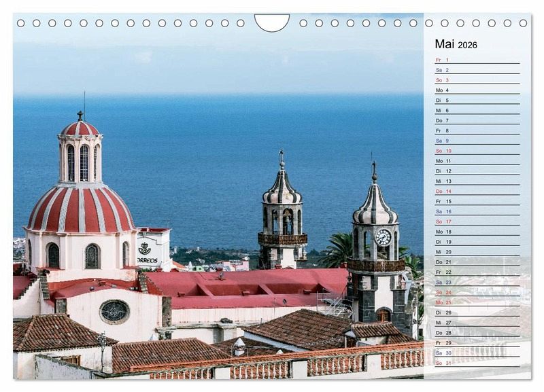Click the Sa 23 date row
544x392 pixels.
[477, 282]
